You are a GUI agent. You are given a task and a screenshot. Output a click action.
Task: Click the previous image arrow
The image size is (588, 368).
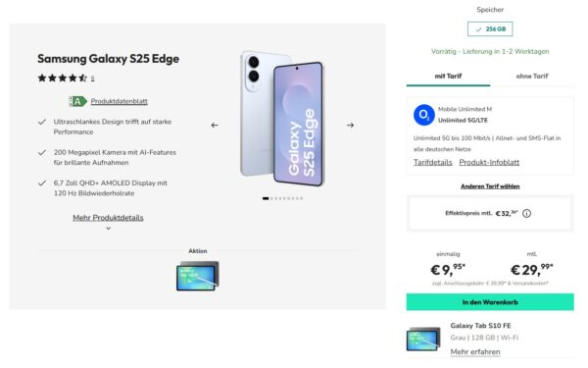[x=215, y=125]
